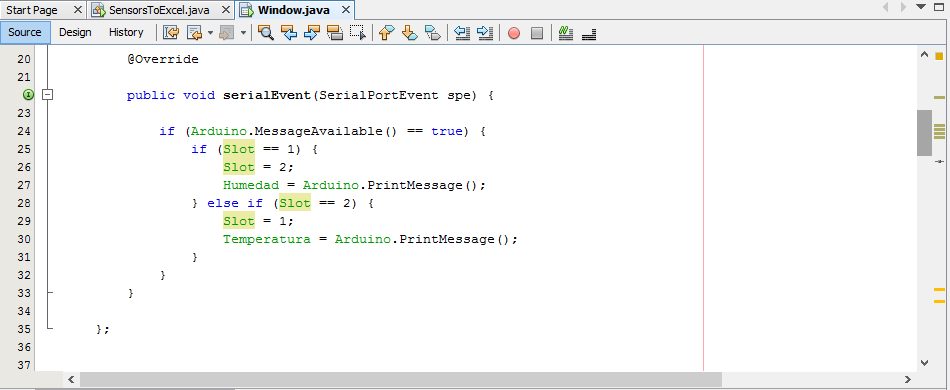Toggle Highlight Search in the toolbar
Screen dimensions: 950x390
[x=334, y=33]
